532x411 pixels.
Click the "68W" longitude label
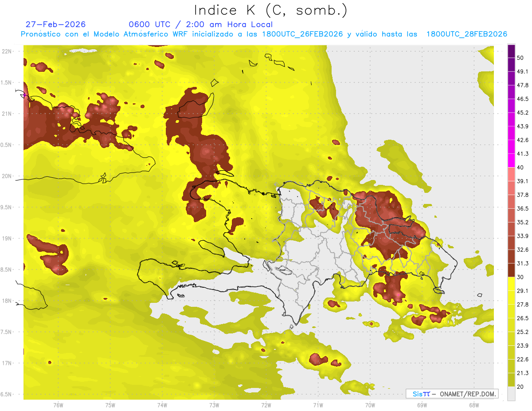[473, 405]
